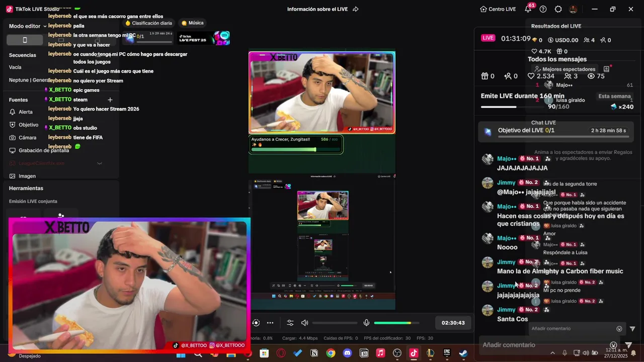Open the three-dots more options below the preview

tap(270, 323)
